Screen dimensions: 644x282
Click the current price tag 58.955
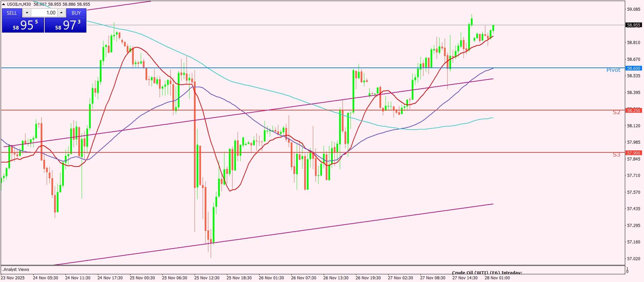tap(634, 25)
